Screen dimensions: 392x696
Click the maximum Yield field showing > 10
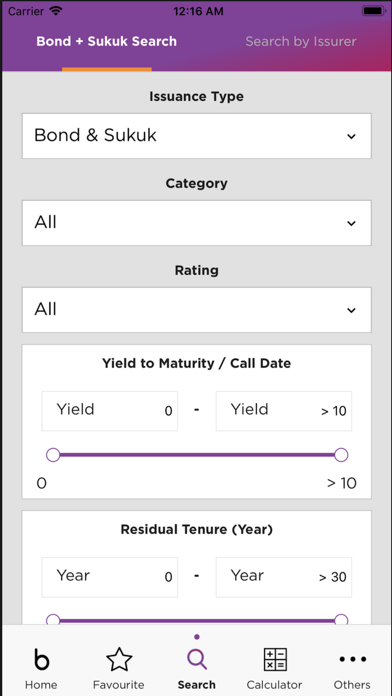coord(284,411)
